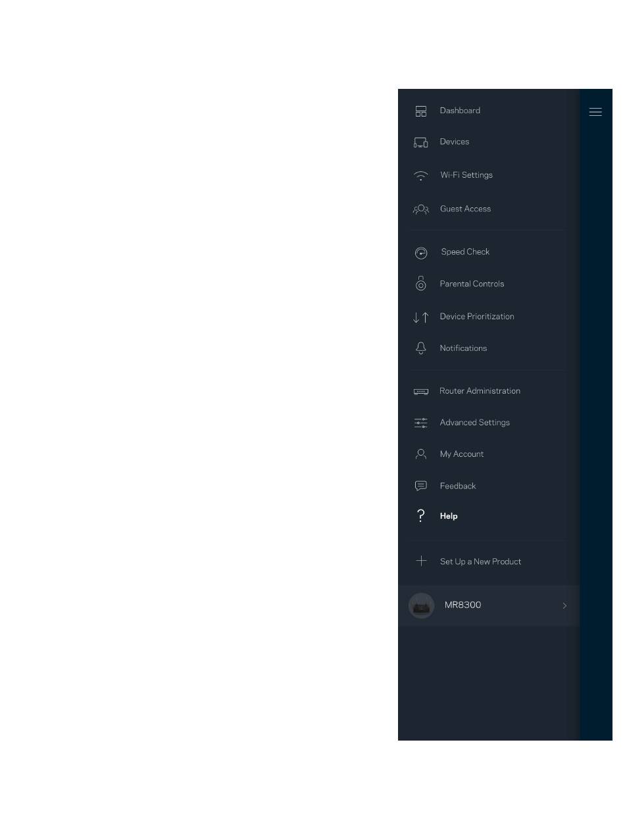Click the Devices icon
This screenshot has width=625, height=840.
tap(421, 142)
